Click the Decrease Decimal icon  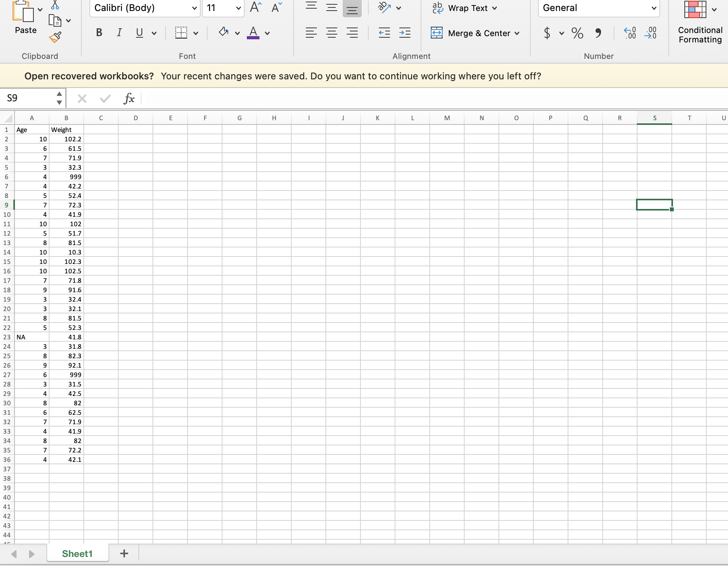[651, 33]
